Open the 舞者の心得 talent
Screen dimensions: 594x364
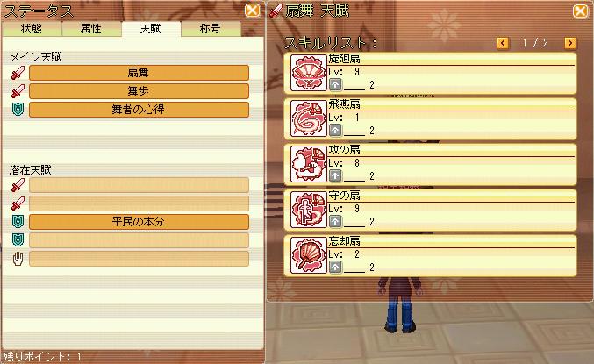coord(139,110)
